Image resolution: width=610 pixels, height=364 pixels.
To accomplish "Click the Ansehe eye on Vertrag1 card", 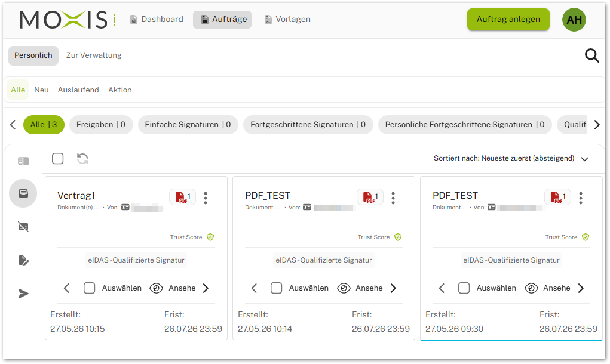I will (157, 288).
